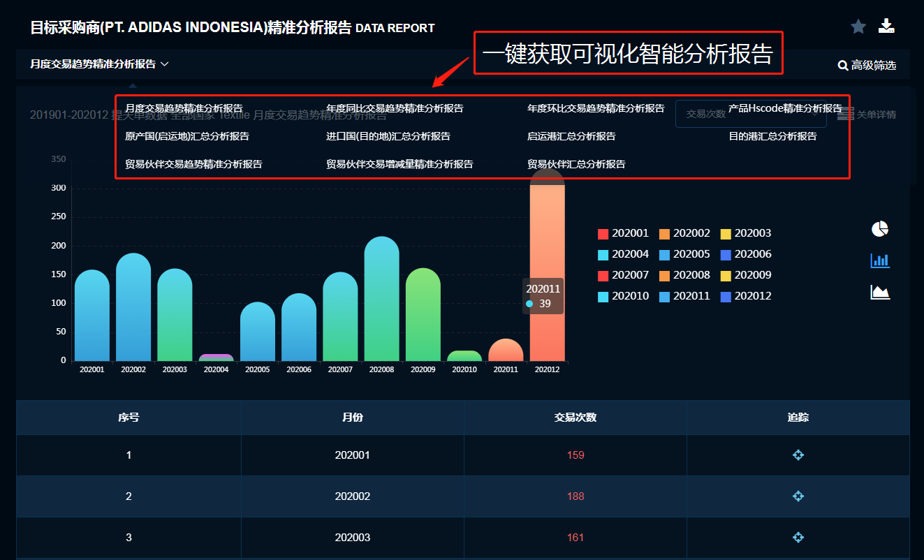Click the 202008 legend color swatch
The height and width of the screenshot is (560, 924).
pyautogui.click(x=665, y=275)
